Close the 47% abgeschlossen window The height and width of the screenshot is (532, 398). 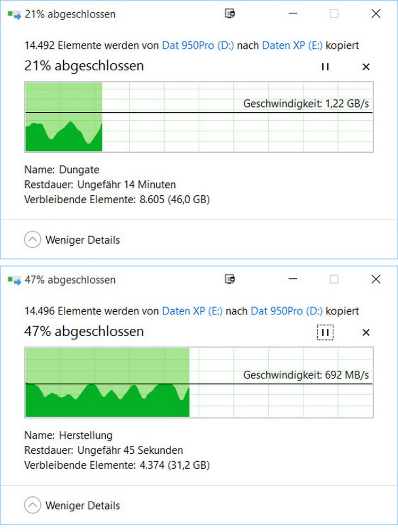pos(376,279)
